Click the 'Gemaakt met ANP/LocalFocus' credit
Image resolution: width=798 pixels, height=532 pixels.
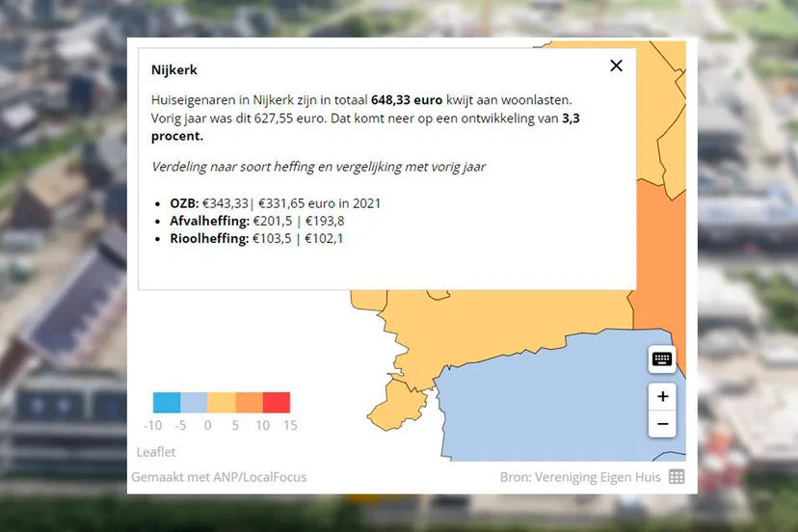219,477
